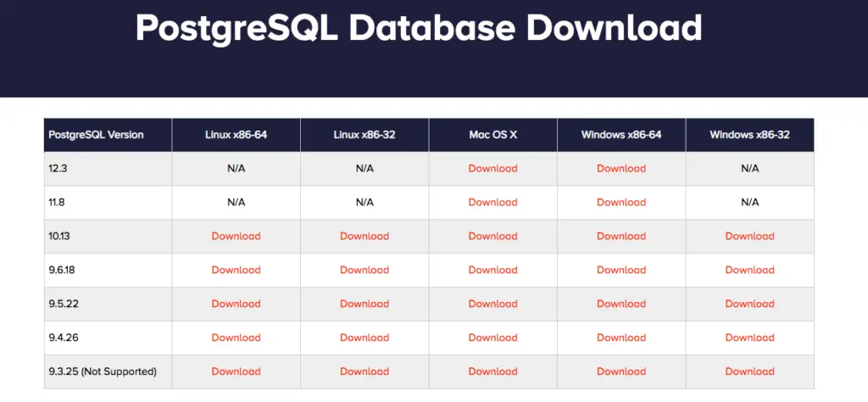This screenshot has height=402, width=868.
Task: Download PostgreSQL 9.5.22 for Linux x86-64
Action: pyautogui.click(x=236, y=304)
